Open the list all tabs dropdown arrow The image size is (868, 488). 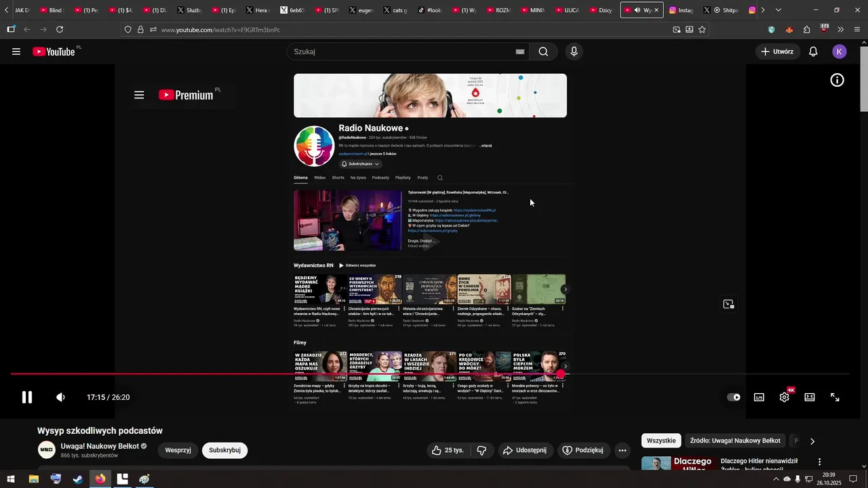[778, 10]
